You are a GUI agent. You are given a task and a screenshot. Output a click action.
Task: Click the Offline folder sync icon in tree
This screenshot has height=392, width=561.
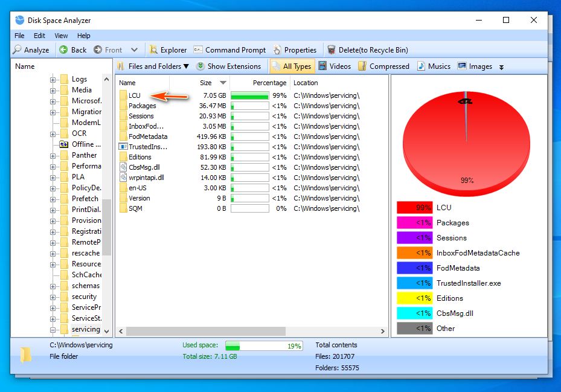[64, 144]
